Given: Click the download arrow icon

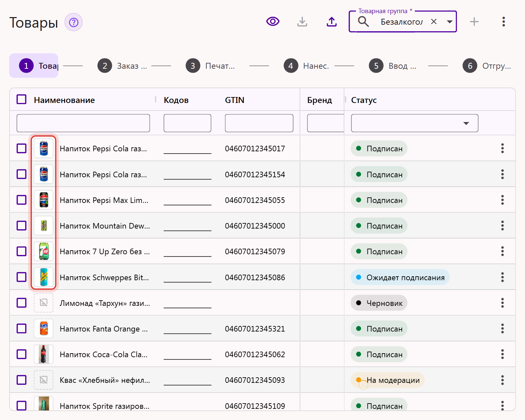Looking at the screenshot, I should [302, 22].
